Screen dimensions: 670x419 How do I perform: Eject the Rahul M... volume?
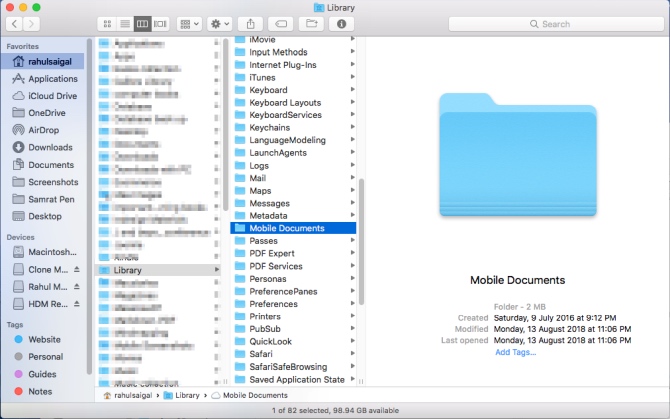pyautogui.click(x=77, y=287)
